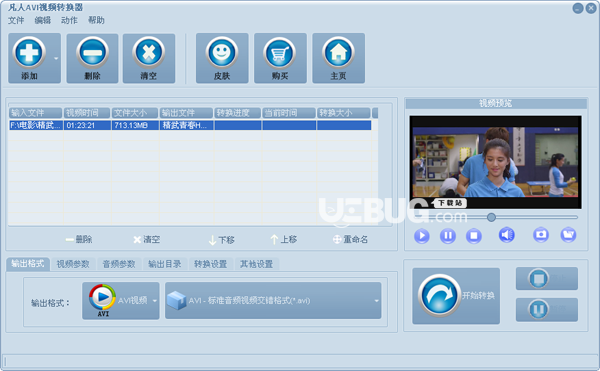Open the snapshot folder icon

[x=568, y=235]
